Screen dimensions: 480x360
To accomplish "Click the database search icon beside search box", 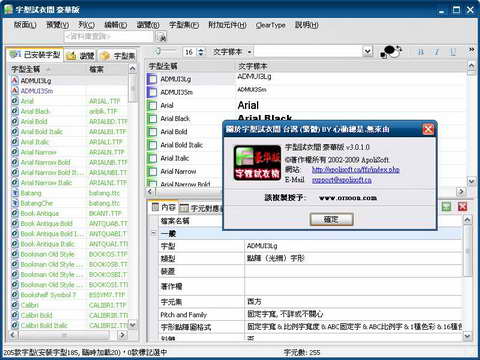I will [162, 37].
